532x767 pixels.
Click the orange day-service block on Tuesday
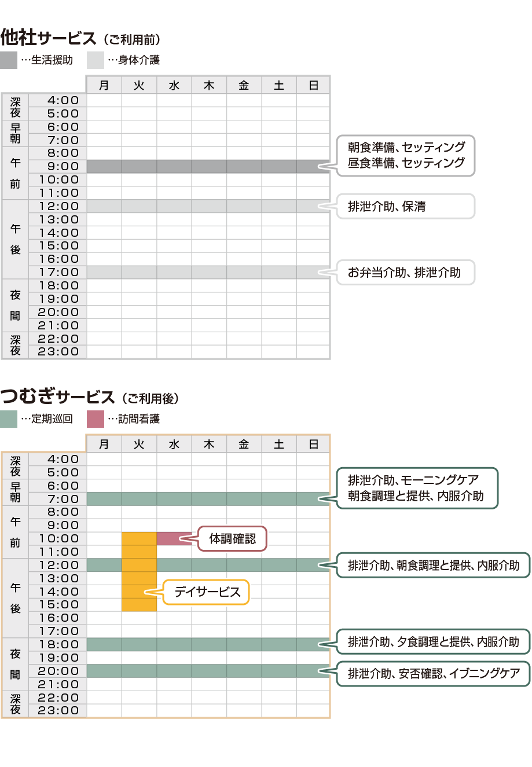[140, 572]
